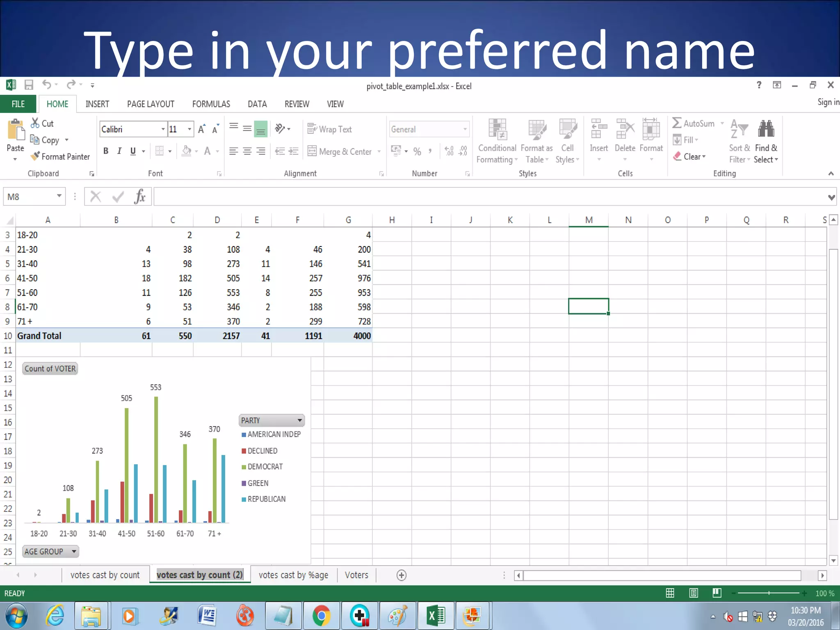Expand Merge & Center dropdown arrow
840x630 pixels.
(x=379, y=151)
